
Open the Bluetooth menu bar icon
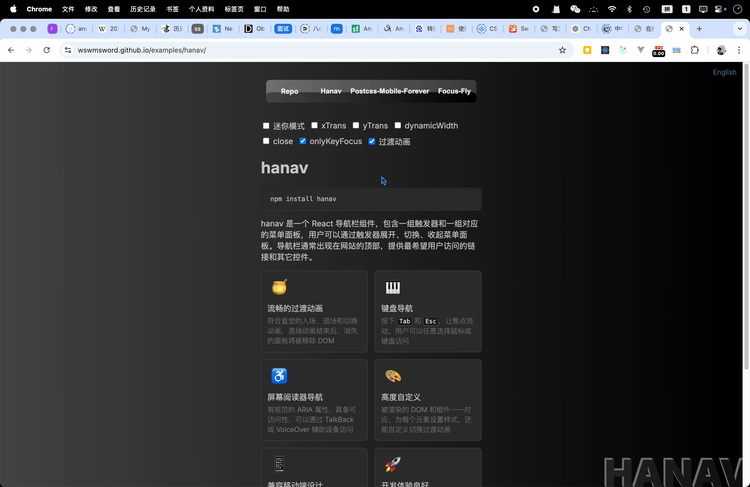[x=629, y=9]
